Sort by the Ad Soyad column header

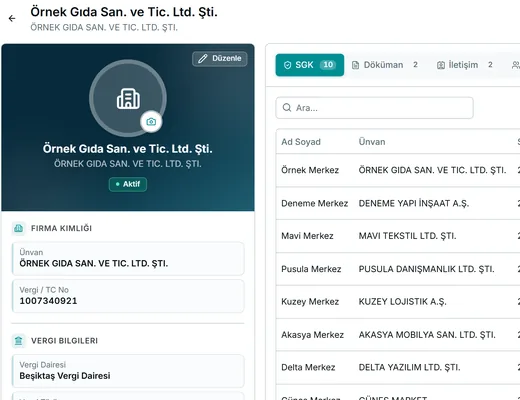[x=301, y=142]
